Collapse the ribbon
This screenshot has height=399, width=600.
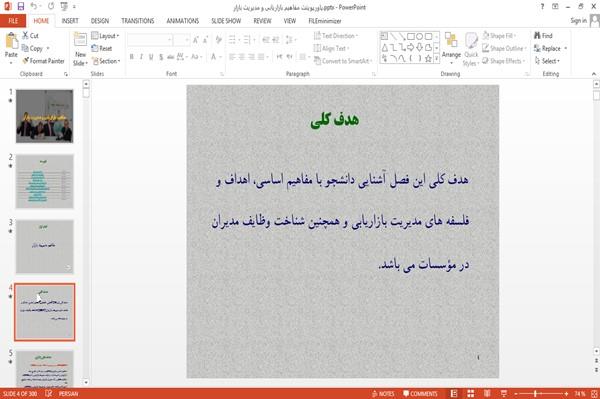pyautogui.click(x=594, y=74)
